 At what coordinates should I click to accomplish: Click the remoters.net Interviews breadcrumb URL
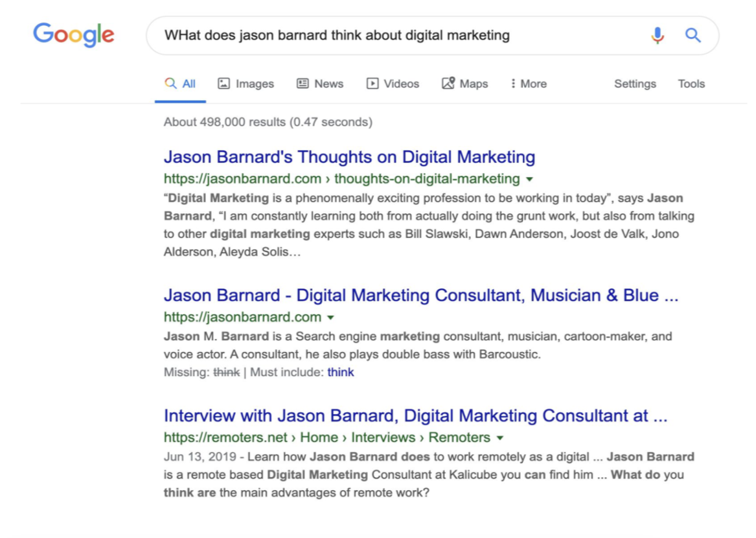pos(327,438)
